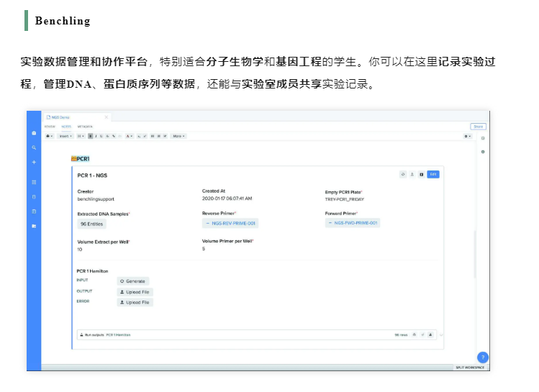539x392 pixels.
Task: Click the vertical scrollbar of notes area
Action: [x=475, y=254]
